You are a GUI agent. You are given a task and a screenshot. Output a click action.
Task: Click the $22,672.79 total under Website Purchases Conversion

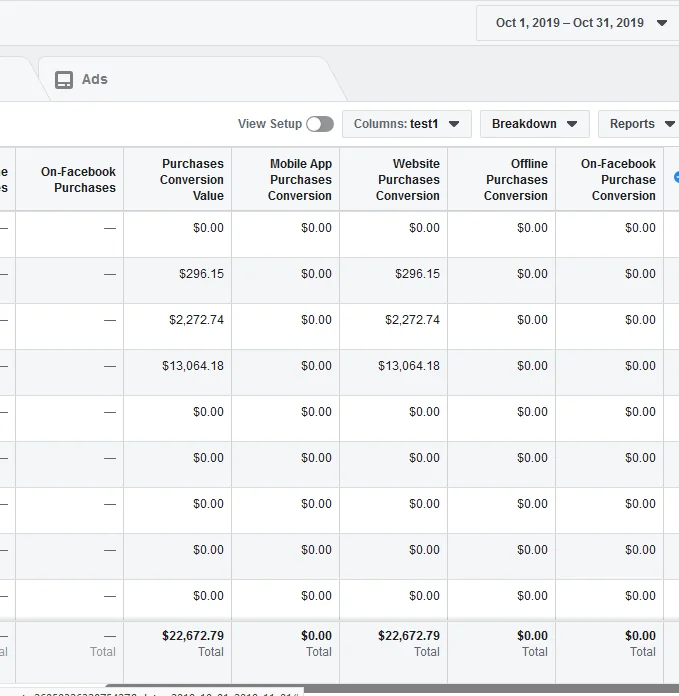[409, 636]
